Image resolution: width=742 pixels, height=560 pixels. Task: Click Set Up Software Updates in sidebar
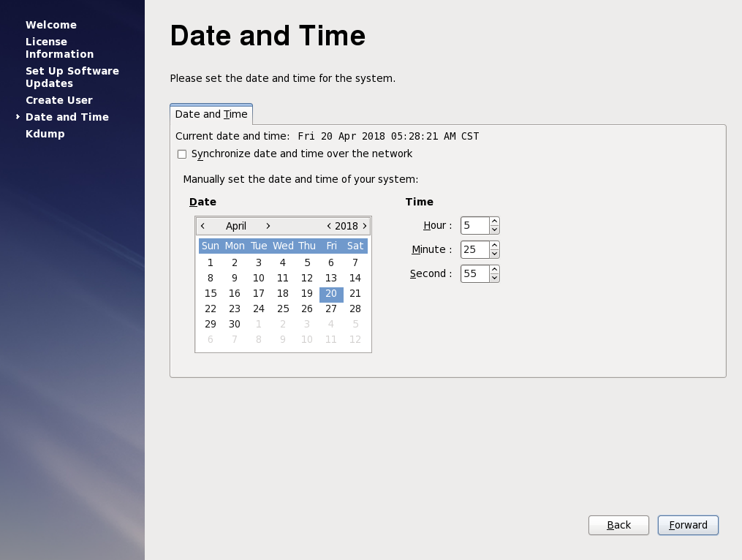pos(72,77)
